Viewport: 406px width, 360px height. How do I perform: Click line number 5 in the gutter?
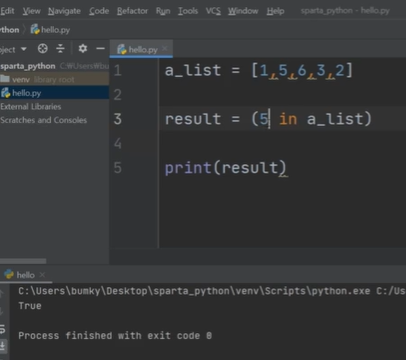[117, 167]
